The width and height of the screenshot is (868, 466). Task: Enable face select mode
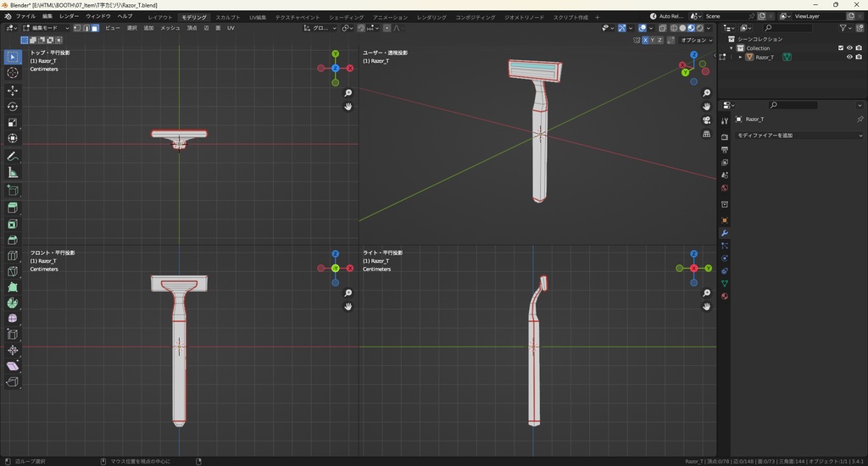(x=95, y=28)
